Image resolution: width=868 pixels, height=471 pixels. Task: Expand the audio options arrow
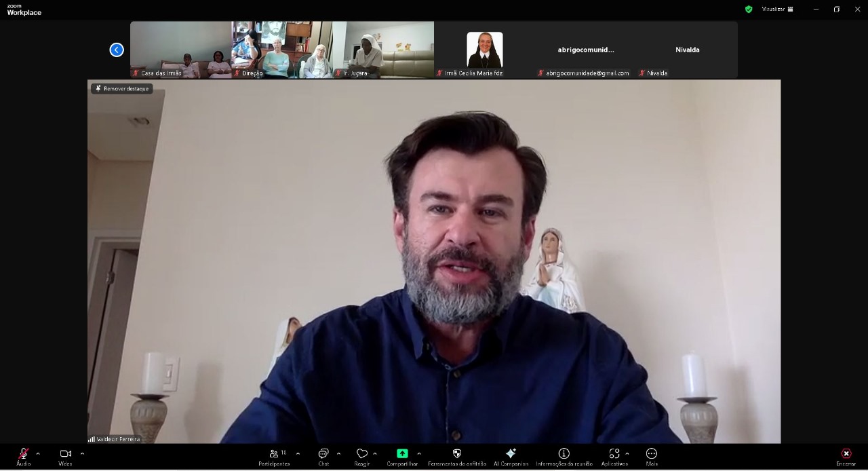coord(38,454)
